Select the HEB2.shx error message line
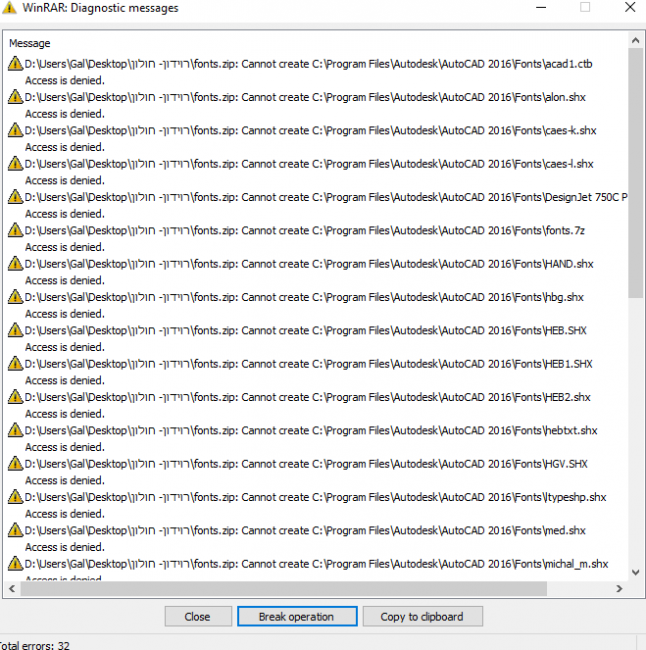The height and width of the screenshot is (650, 646). point(308,397)
